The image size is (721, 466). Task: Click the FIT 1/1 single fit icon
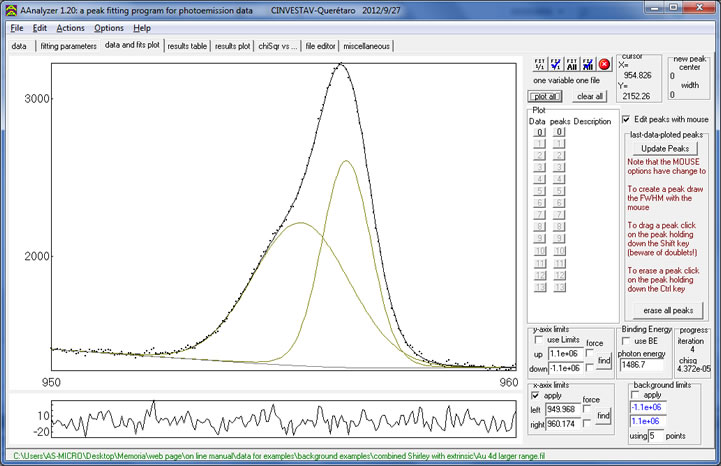pyautogui.click(x=541, y=63)
